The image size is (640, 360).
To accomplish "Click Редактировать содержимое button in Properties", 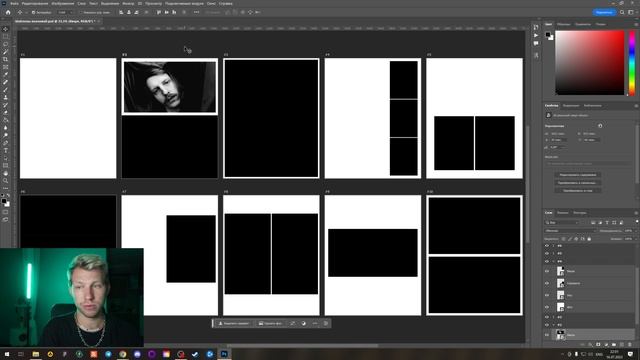I will [578, 175].
